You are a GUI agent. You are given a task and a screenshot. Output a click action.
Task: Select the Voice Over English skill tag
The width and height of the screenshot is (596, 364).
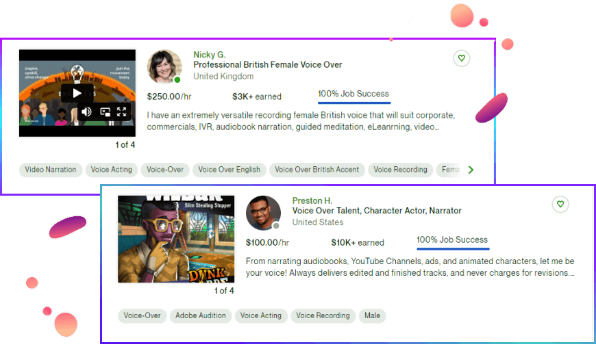coord(229,170)
